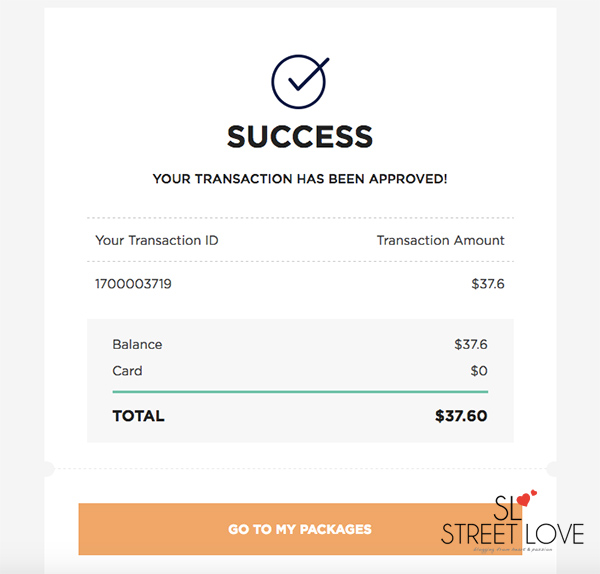Click the left ticket notch cutout
Screen dimensions: 600x574
click(x=48, y=469)
